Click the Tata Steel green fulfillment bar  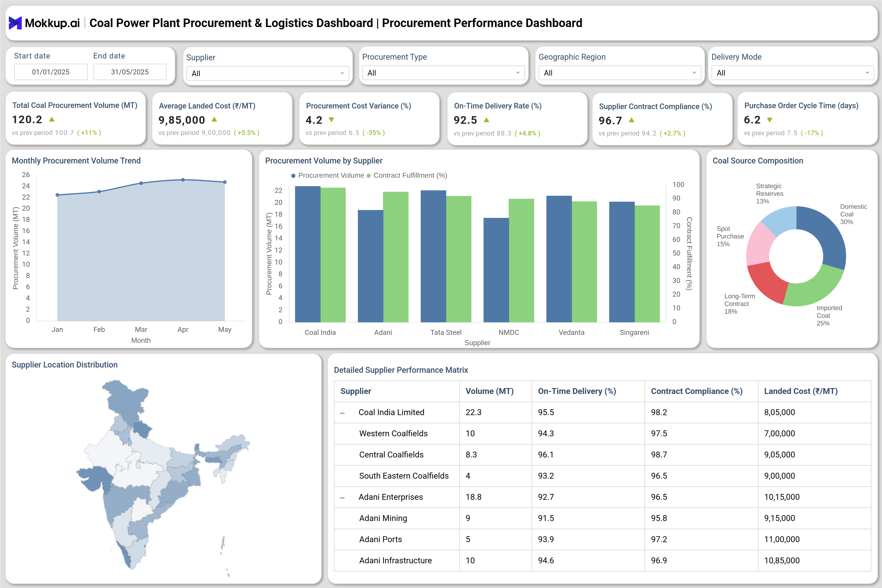pos(459,259)
